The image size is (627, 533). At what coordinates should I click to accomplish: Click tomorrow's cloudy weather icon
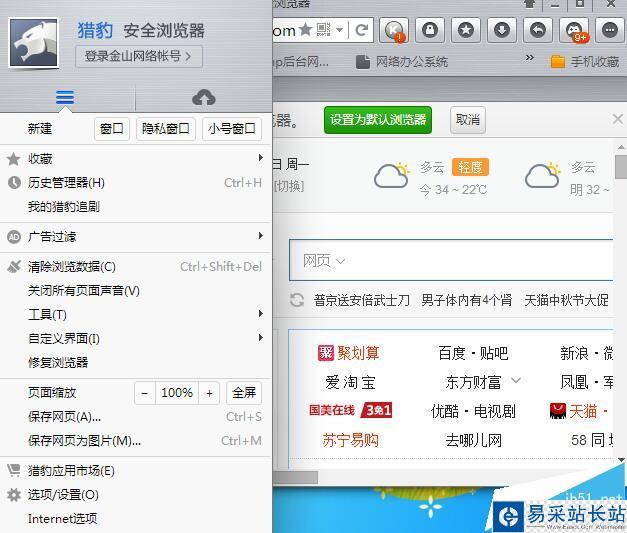point(543,175)
